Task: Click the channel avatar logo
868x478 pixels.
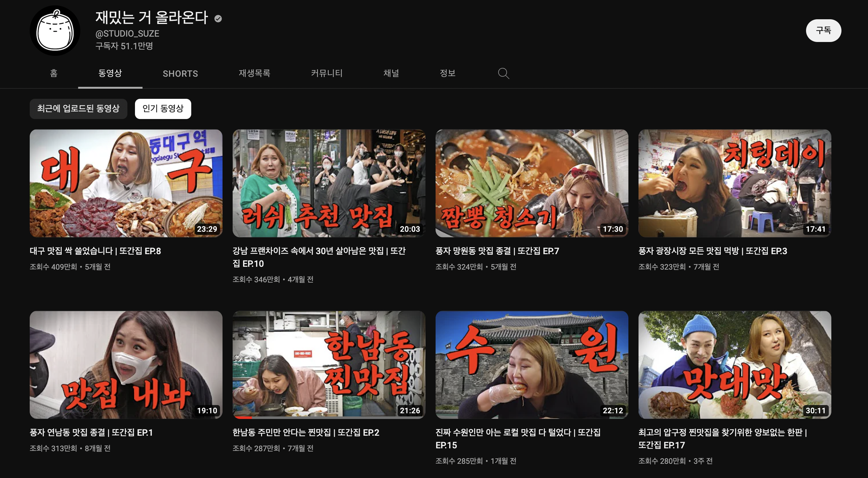Action: coord(55,31)
